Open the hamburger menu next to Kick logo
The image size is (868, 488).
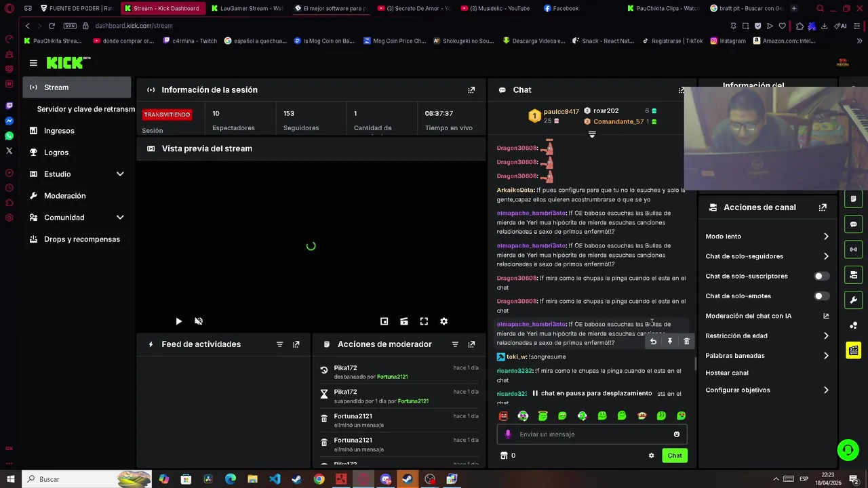(33, 63)
